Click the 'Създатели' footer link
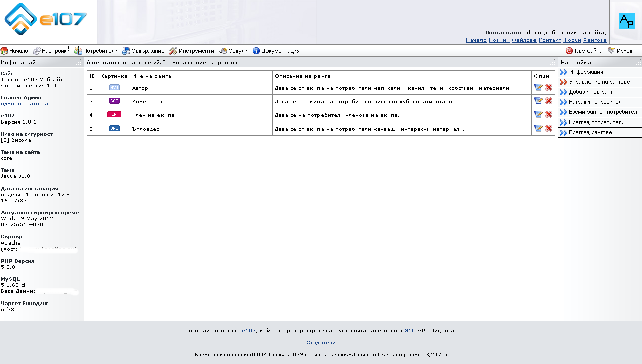 click(x=320, y=342)
